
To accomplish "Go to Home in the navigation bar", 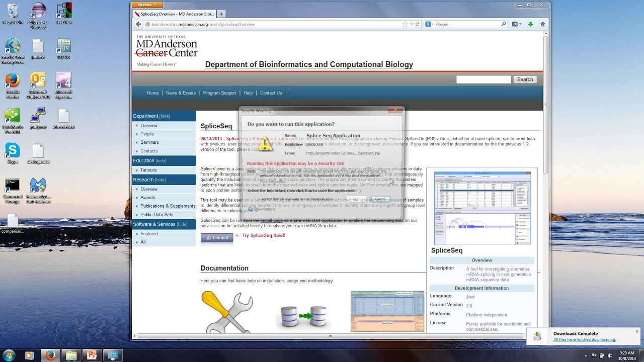I will (x=153, y=93).
